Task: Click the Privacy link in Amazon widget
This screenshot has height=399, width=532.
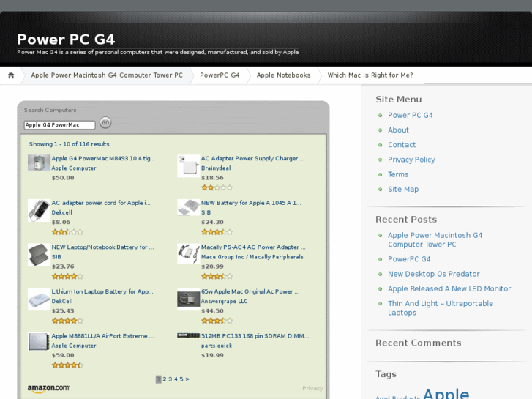Action: (312, 388)
